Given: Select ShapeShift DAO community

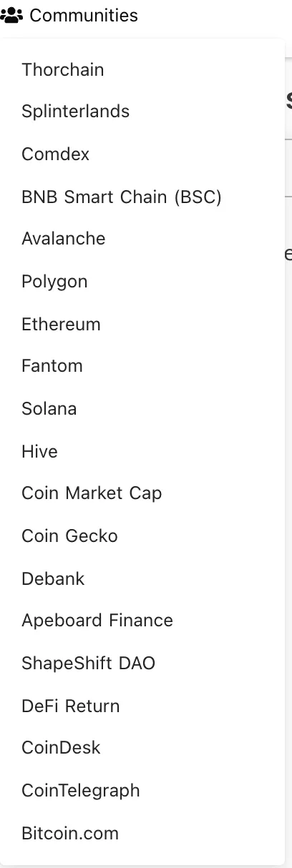Looking at the screenshot, I should 142,663.
